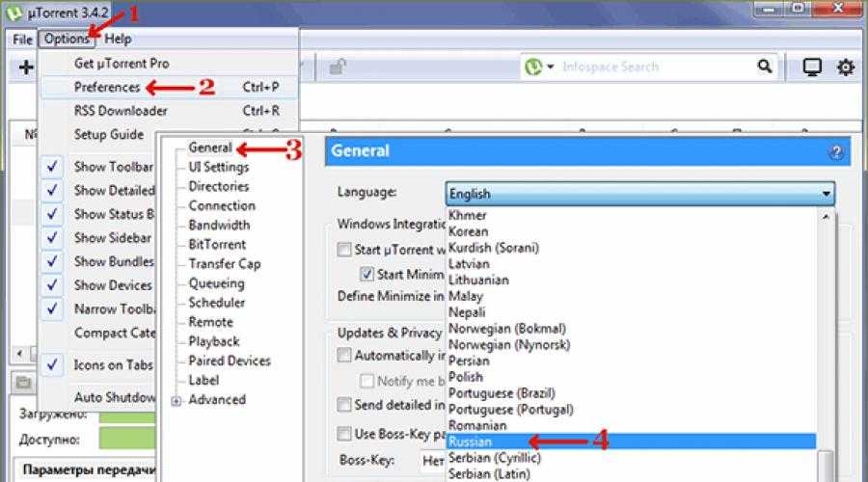The width and height of the screenshot is (868, 482).
Task: Open the search provider arrow beside the uTorrent logo
Action: tap(551, 67)
